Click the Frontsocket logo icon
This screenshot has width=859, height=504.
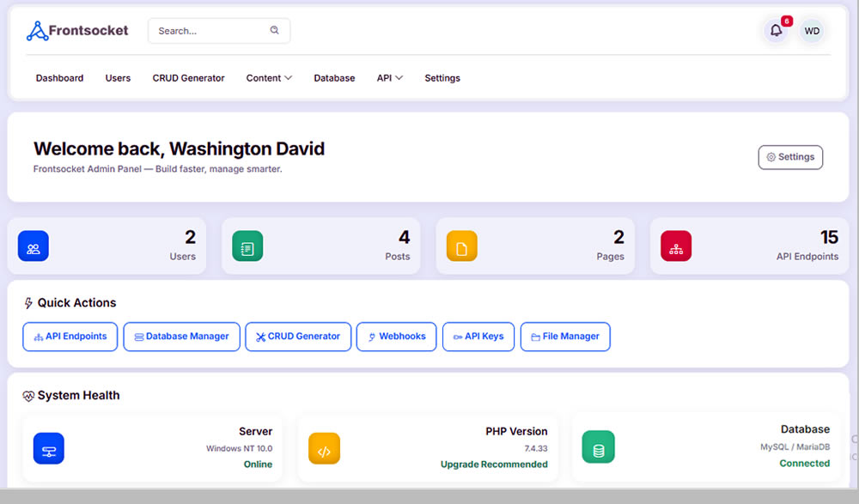coord(37,31)
